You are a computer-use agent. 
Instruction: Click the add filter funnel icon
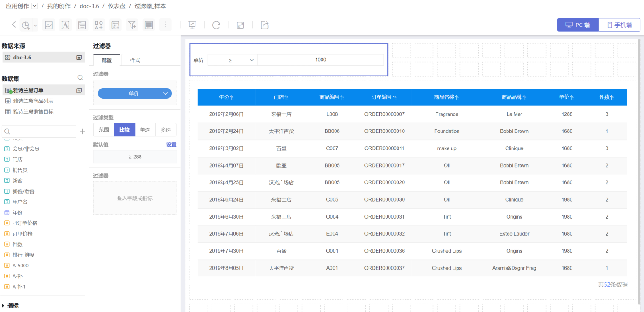click(x=132, y=25)
